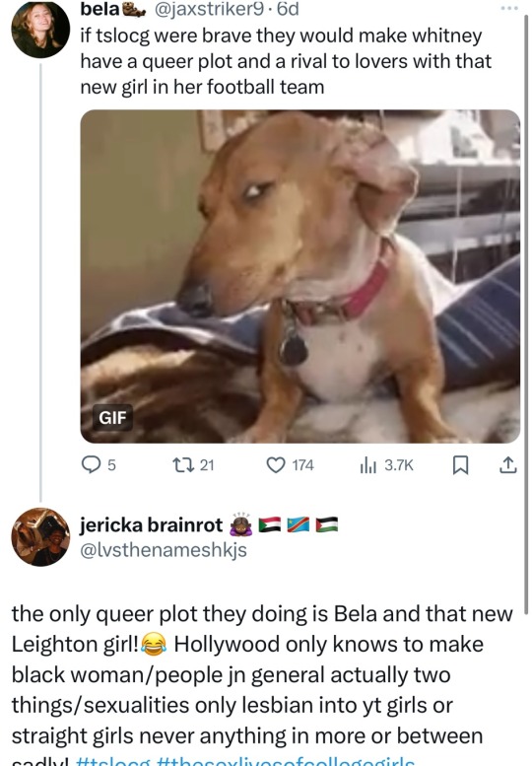Open the #tslocg hashtag
The height and width of the screenshot is (766, 532).
(x=113, y=762)
